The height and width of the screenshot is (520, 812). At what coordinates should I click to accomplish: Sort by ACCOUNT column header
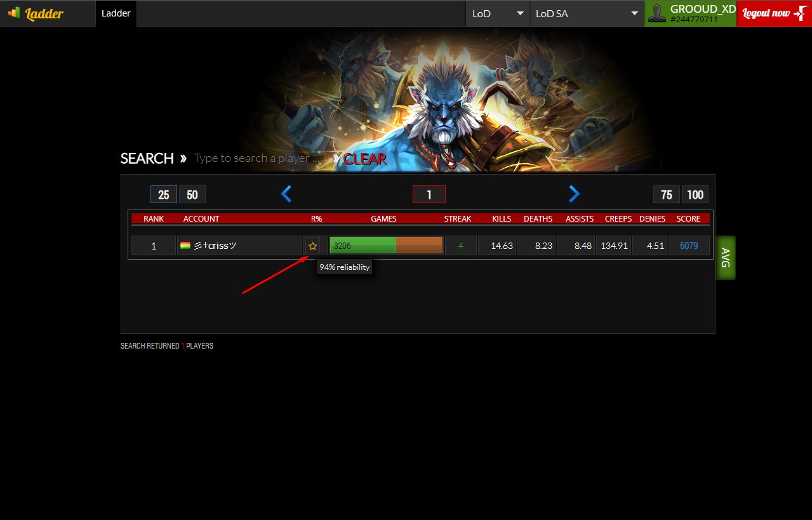tap(201, 218)
